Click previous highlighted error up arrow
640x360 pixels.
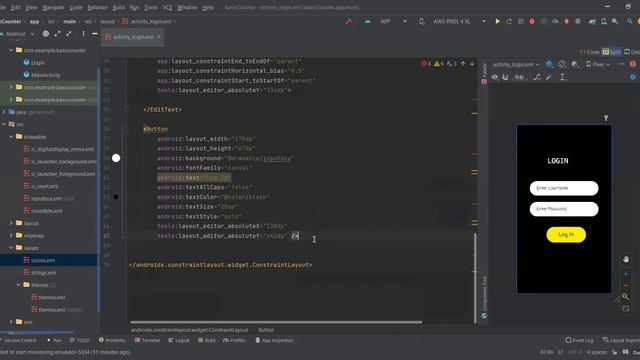click(x=463, y=64)
